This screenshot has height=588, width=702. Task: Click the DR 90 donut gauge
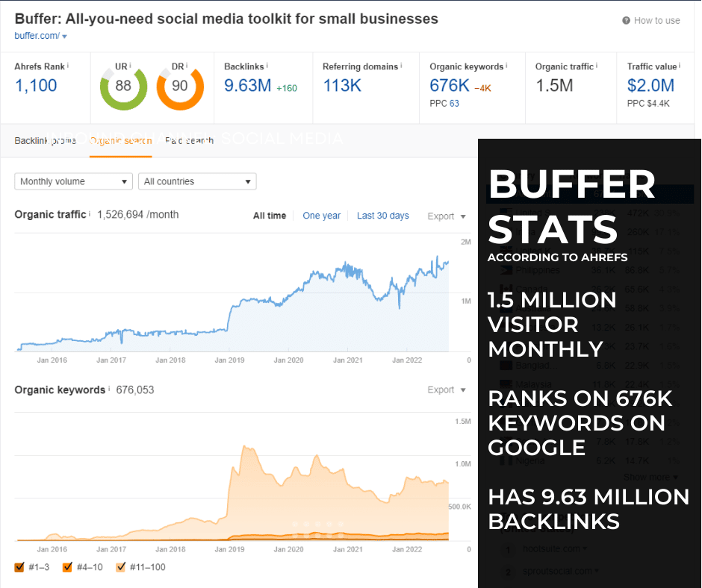[180, 86]
